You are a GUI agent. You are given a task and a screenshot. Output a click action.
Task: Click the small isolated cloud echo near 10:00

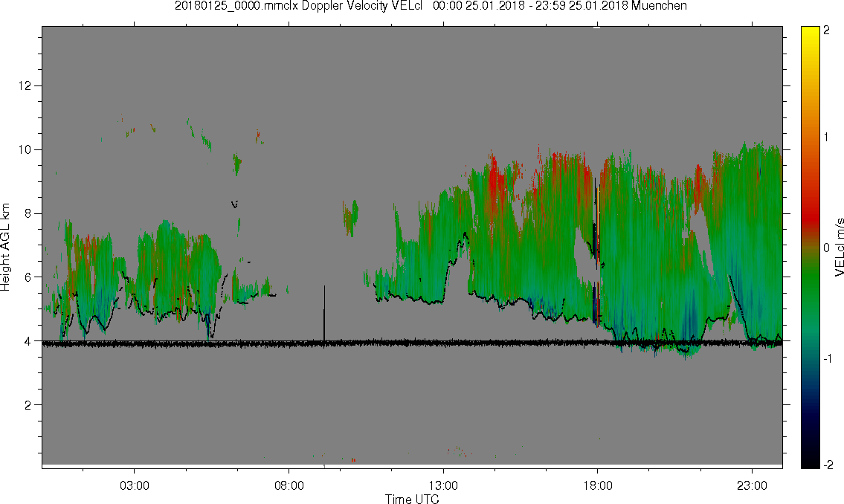pyautogui.click(x=350, y=218)
